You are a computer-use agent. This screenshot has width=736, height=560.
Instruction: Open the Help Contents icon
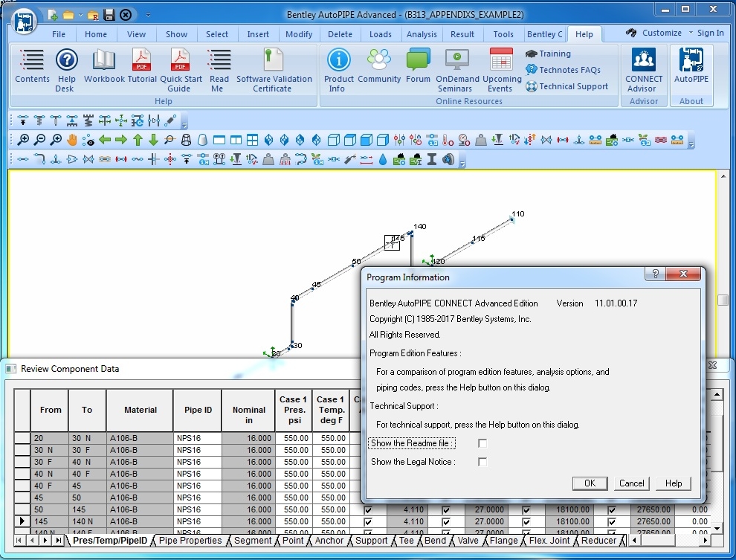pos(31,67)
